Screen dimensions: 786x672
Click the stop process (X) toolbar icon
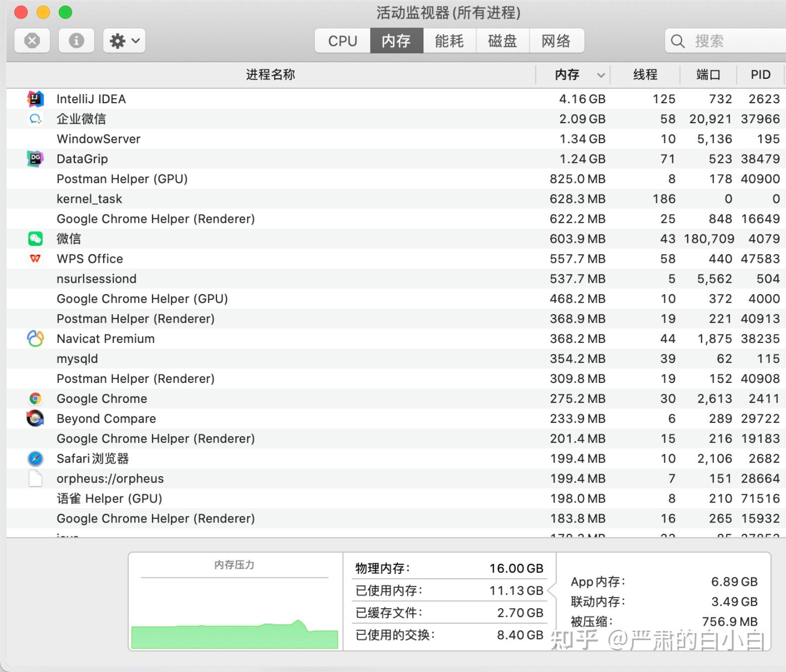tap(32, 40)
